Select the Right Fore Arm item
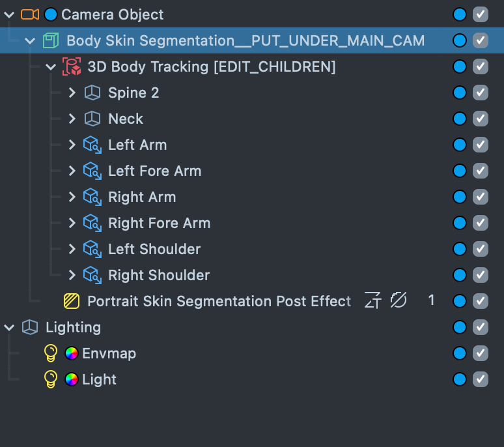The width and height of the screenshot is (504, 447). coord(159,223)
